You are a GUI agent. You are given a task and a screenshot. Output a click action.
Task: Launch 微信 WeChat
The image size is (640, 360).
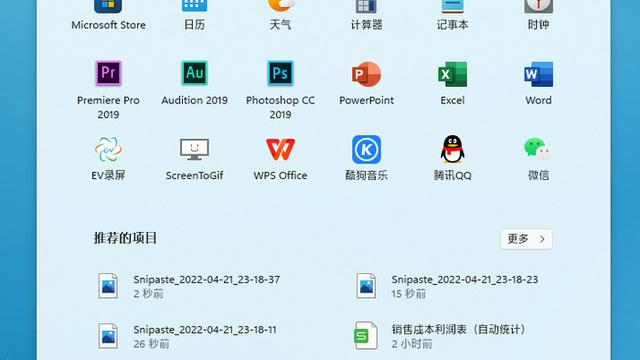[538, 158]
